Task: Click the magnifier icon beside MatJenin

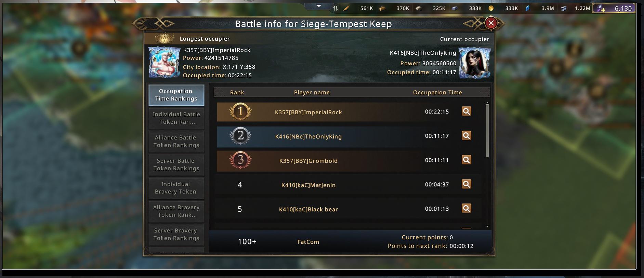Action: click(466, 184)
